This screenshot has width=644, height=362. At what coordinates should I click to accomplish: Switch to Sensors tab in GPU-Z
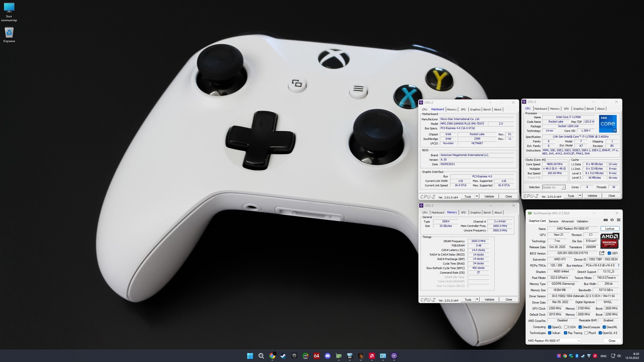pyautogui.click(x=553, y=221)
